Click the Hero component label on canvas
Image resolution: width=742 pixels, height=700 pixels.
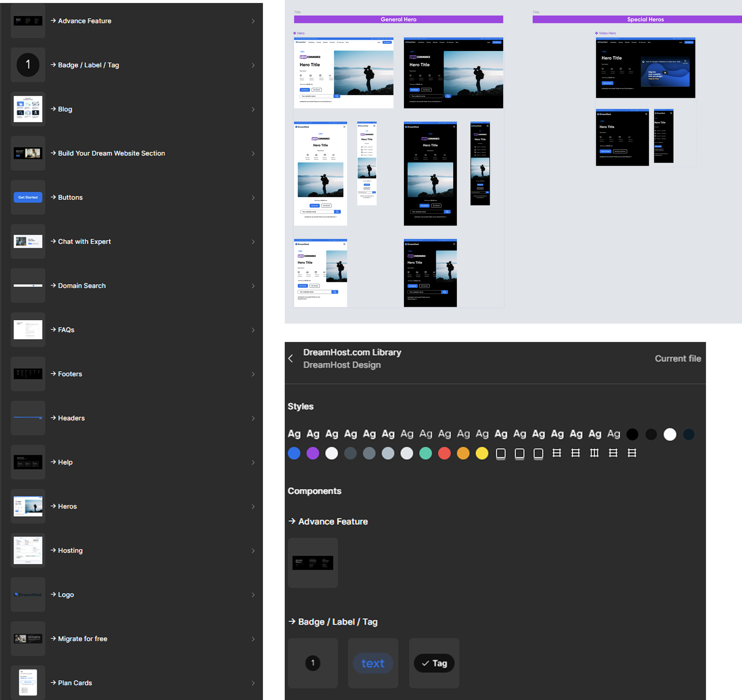(x=299, y=33)
